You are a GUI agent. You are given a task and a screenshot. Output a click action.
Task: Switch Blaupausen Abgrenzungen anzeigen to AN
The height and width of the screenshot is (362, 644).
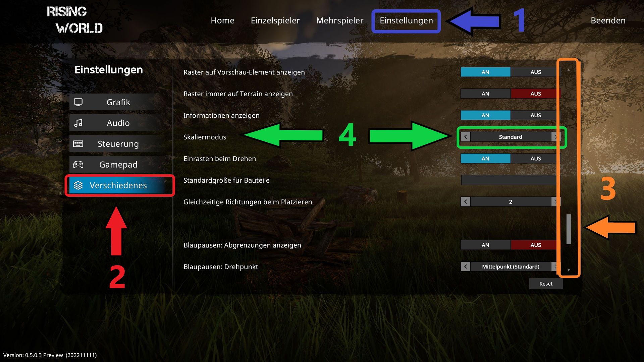point(485,245)
